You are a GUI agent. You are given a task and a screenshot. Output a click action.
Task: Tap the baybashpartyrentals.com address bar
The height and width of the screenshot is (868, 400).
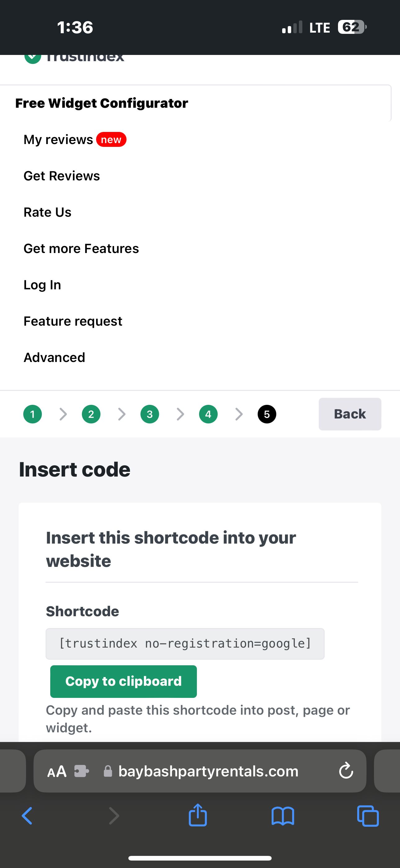click(x=208, y=771)
